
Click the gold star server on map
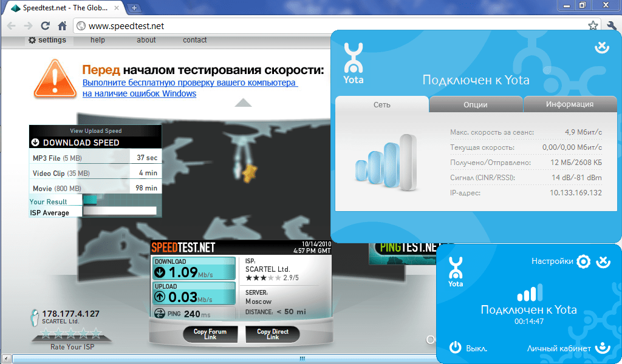click(x=250, y=174)
